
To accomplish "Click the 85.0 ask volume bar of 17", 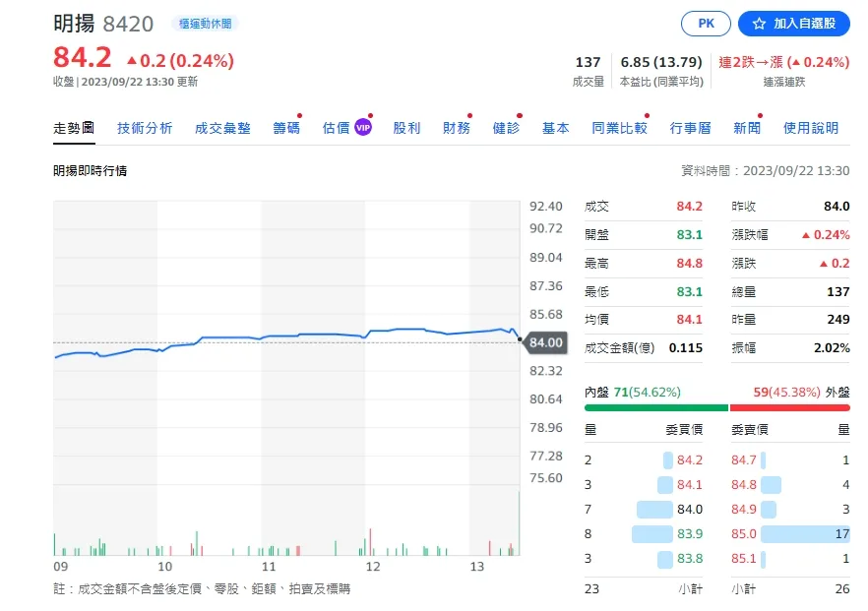I will [x=805, y=533].
